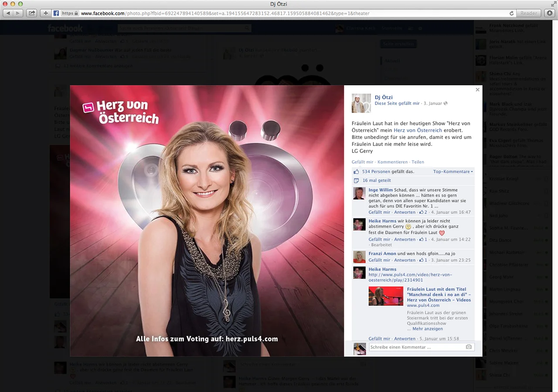Like Inge Willim's comment
The width and height of the screenshot is (558, 392).
coord(379,212)
